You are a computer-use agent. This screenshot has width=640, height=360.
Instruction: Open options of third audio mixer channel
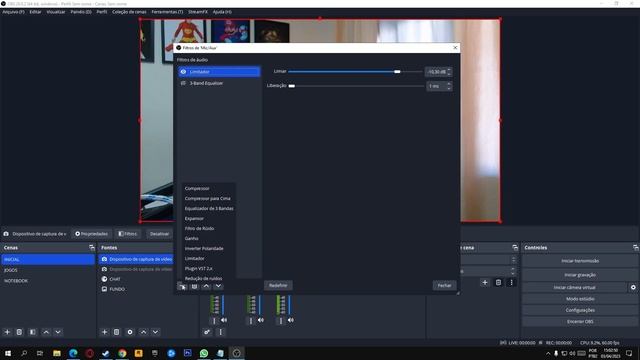280,321
